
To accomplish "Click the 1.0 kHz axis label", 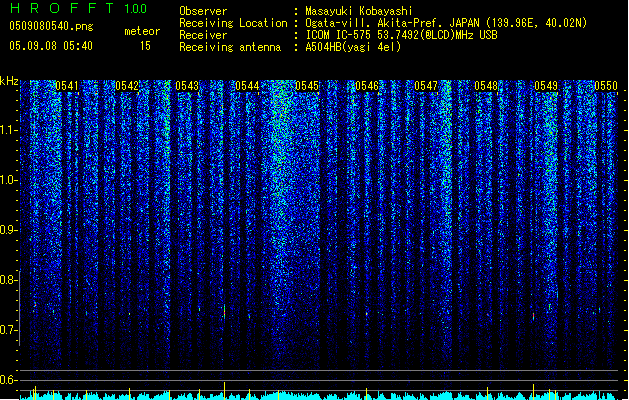I will 8,180.
